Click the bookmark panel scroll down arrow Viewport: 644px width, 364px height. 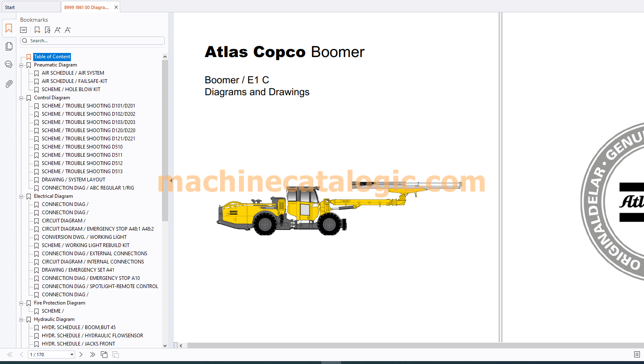(x=165, y=346)
